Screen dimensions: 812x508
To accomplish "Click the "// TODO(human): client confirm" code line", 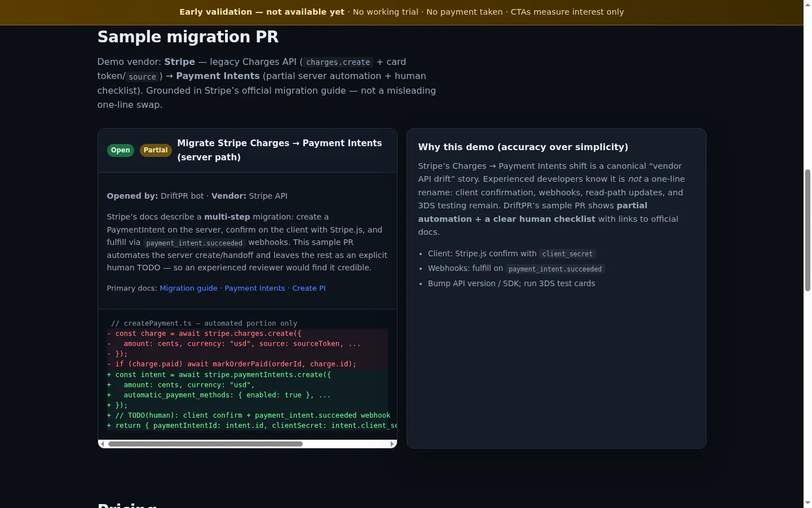I will tap(249, 415).
